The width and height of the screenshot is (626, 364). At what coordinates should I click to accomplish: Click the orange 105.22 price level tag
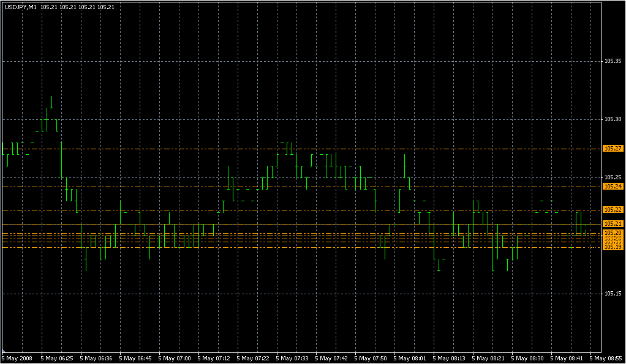[613, 209]
